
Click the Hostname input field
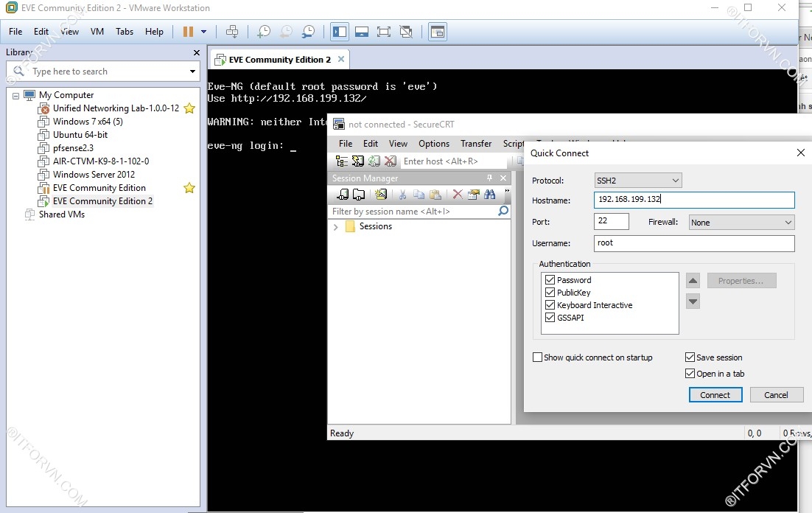click(693, 200)
